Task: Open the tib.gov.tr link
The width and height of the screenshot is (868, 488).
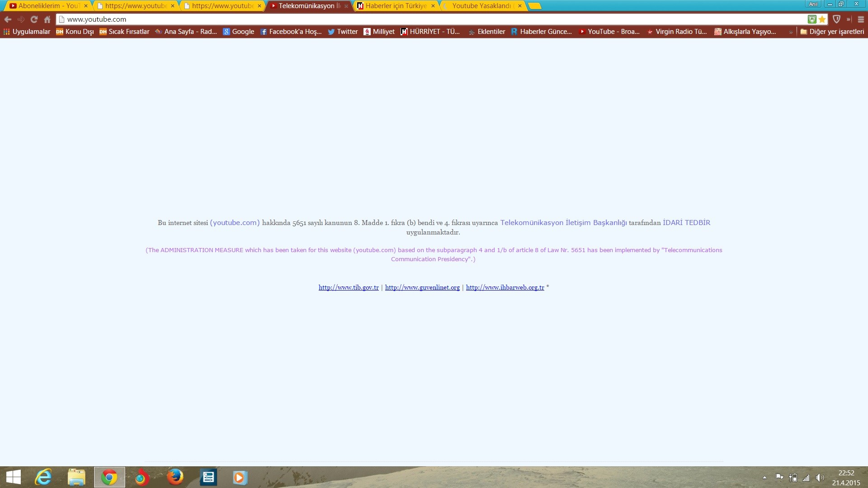Action: coord(349,287)
